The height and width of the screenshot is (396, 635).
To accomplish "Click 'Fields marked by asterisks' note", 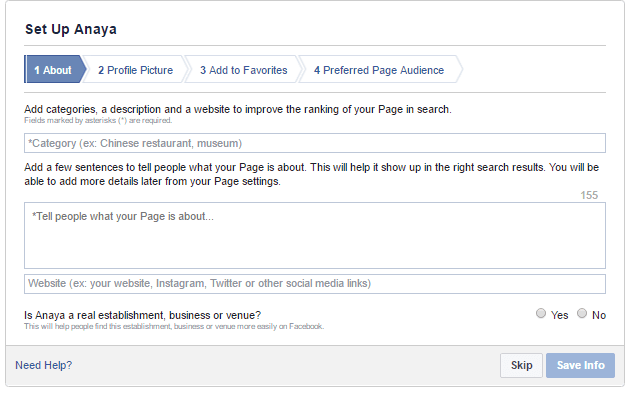I will (98, 120).
